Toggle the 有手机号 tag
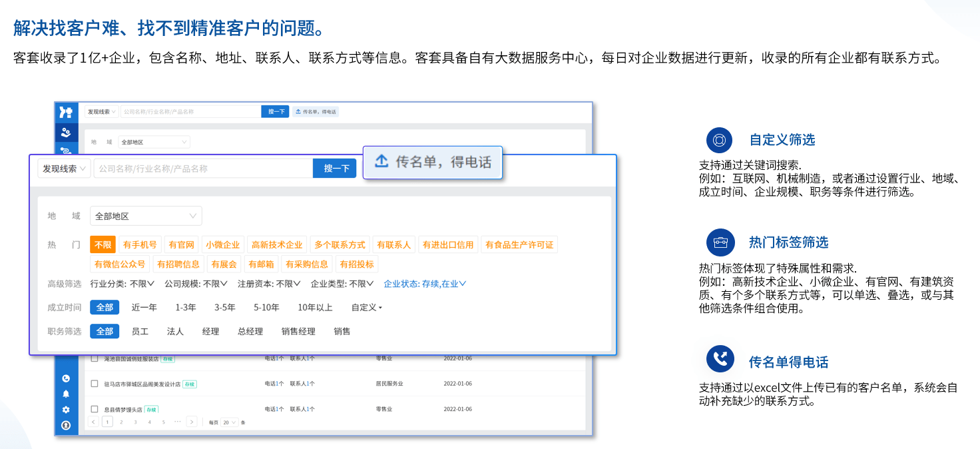 coord(140,244)
